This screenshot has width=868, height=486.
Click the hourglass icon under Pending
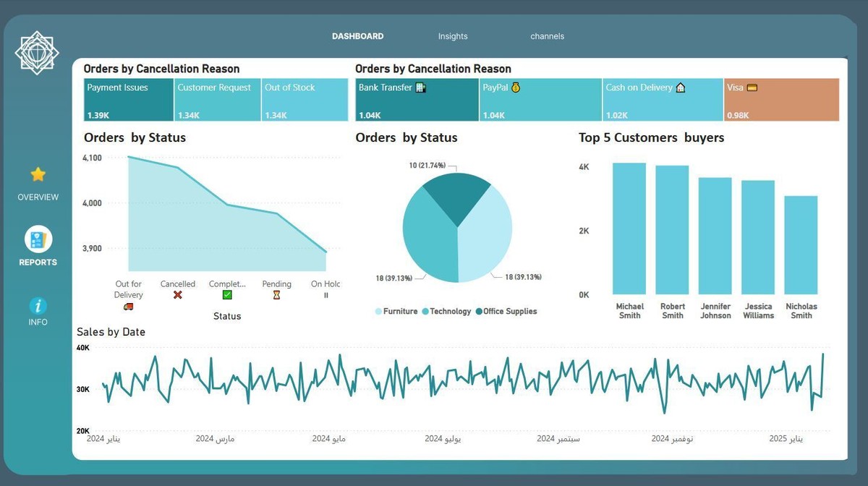pyautogui.click(x=276, y=295)
